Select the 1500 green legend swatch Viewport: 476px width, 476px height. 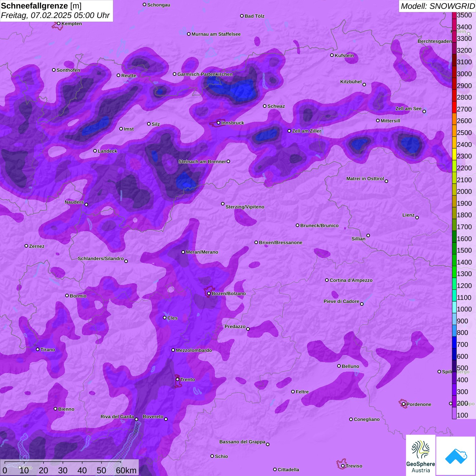[454, 249]
